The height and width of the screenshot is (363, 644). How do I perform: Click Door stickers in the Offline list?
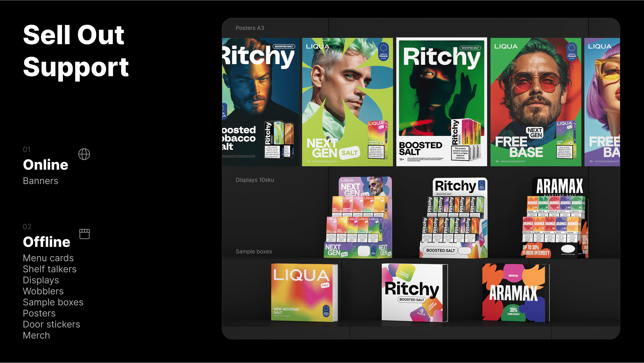(x=51, y=324)
